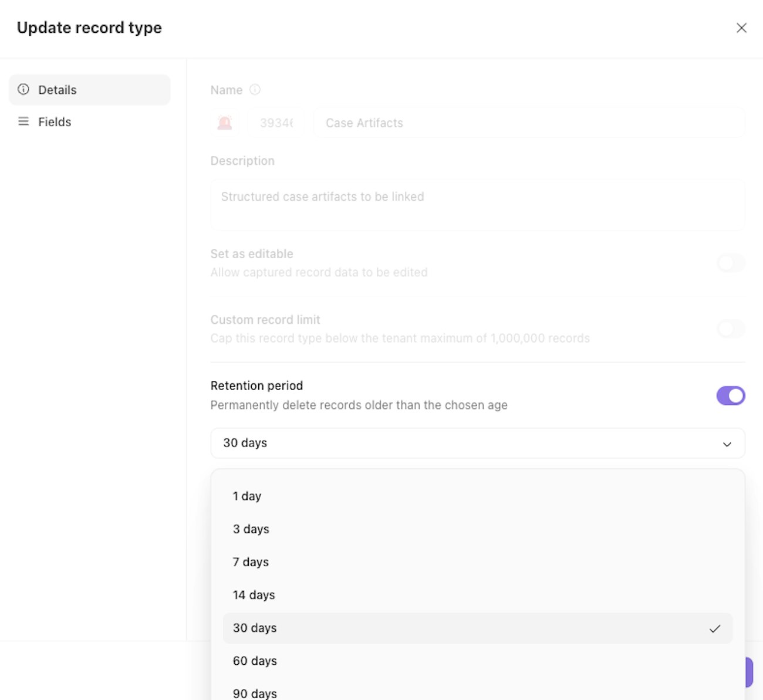The height and width of the screenshot is (700, 763).
Task: Pick 14 days in the dropdown list
Action: point(254,594)
